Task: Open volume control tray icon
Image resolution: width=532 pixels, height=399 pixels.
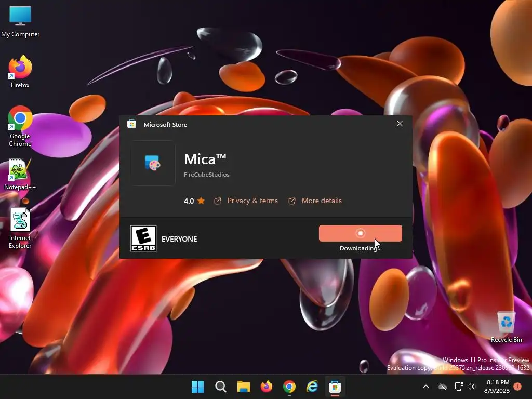Action: point(471,387)
